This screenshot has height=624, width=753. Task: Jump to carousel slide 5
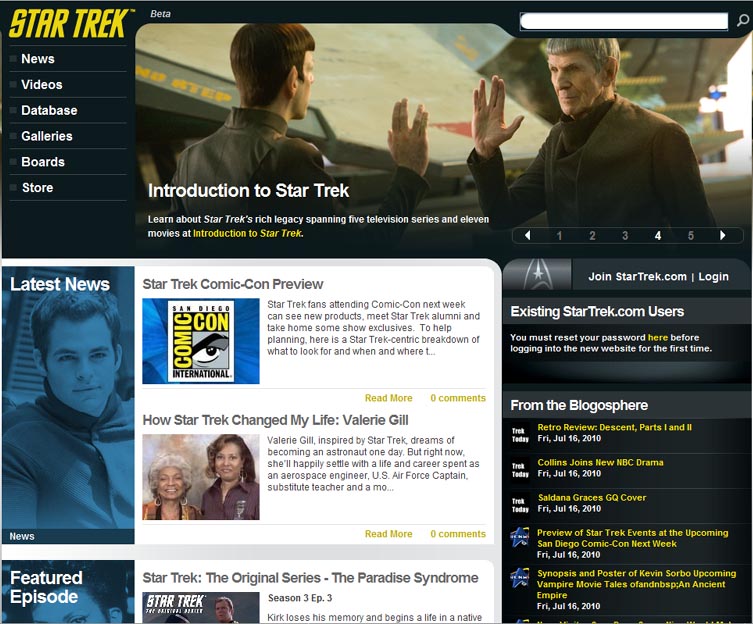point(691,236)
